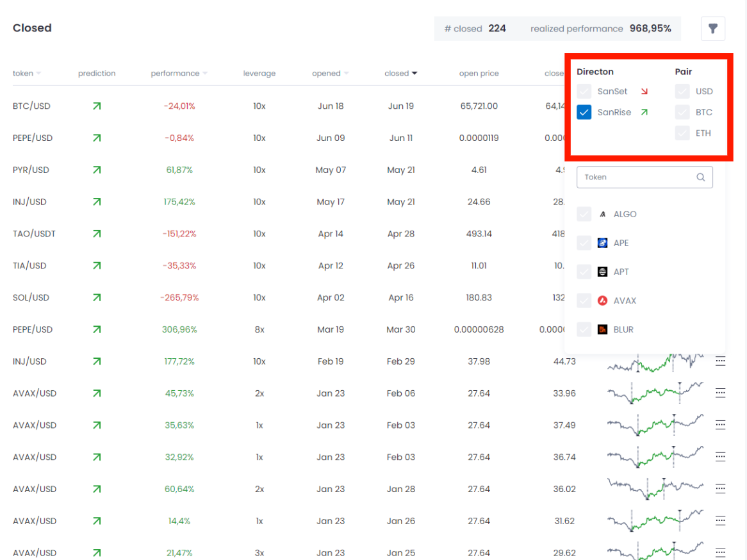Open the AVAX/USD 14,4% price sparkline
747x560 pixels.
coord(655,521)
